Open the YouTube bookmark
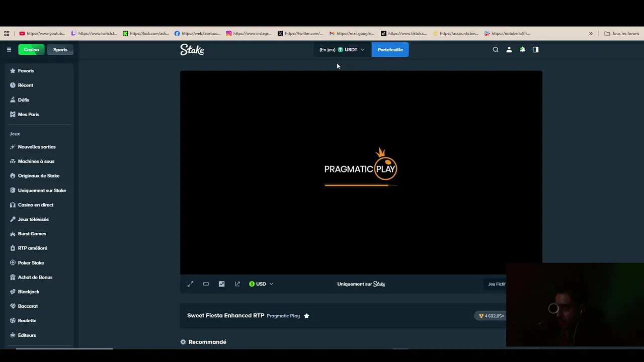644x362 pixels. point(42,34)
